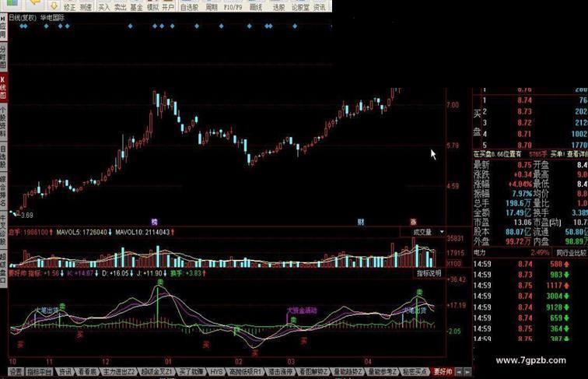Image resolution: width=588 pixels, height=379 pixels.
Task: Click the left scroll arrow beside indicator tabs
Action: pos(459,372)
